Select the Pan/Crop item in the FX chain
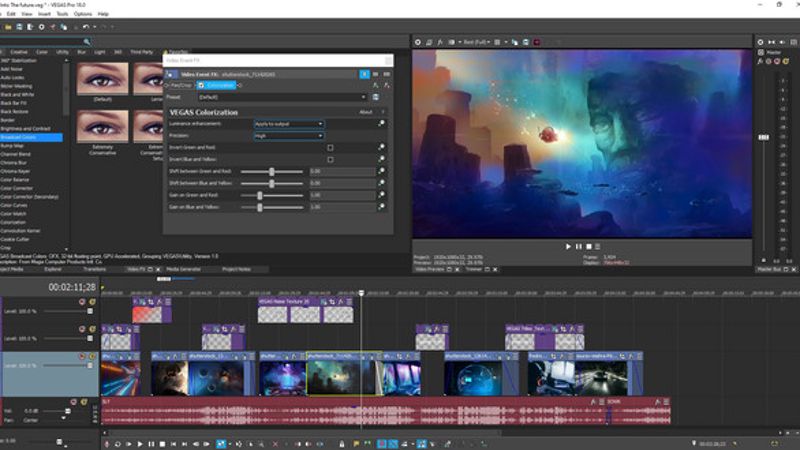 click(x=181, y=85)
